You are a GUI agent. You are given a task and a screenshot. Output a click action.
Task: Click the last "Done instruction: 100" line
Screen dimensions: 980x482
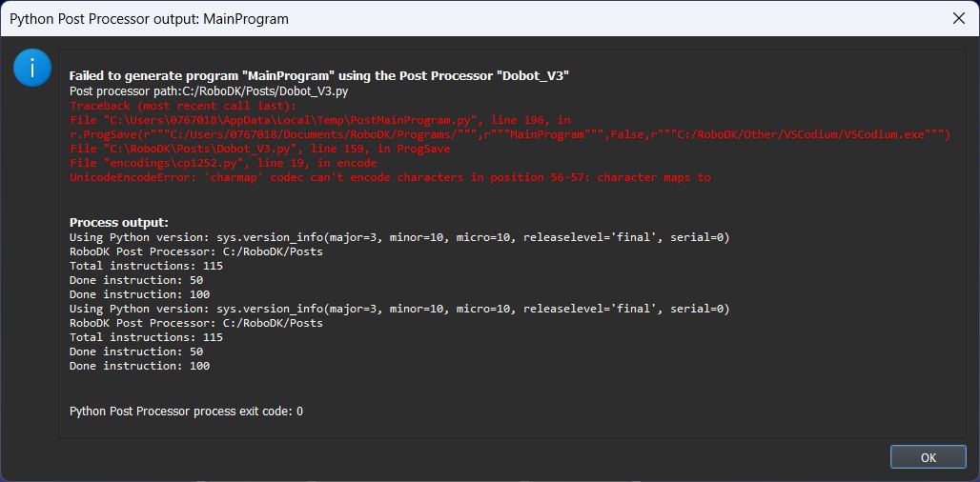tap(139, 366)
